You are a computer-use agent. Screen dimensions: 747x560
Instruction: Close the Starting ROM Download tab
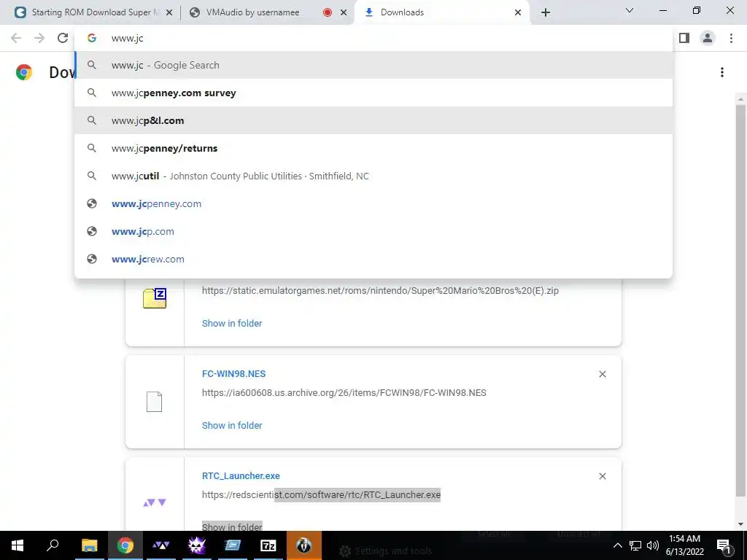click(x=169, y=13)
